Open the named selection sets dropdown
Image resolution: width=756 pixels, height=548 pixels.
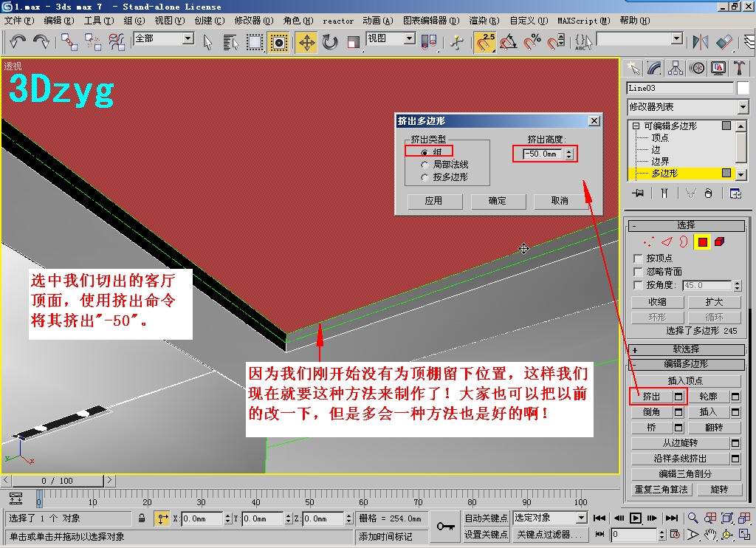coord(677,38)
